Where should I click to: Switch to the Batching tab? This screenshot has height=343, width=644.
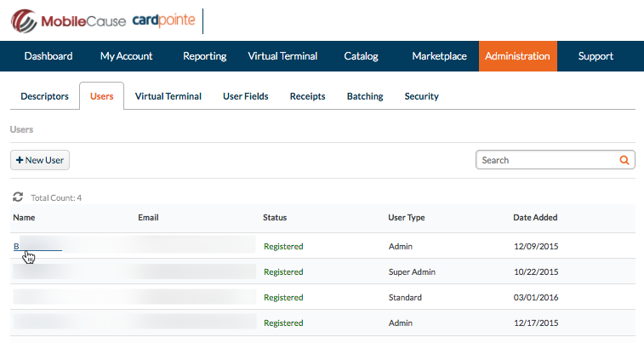coord(365,96)
